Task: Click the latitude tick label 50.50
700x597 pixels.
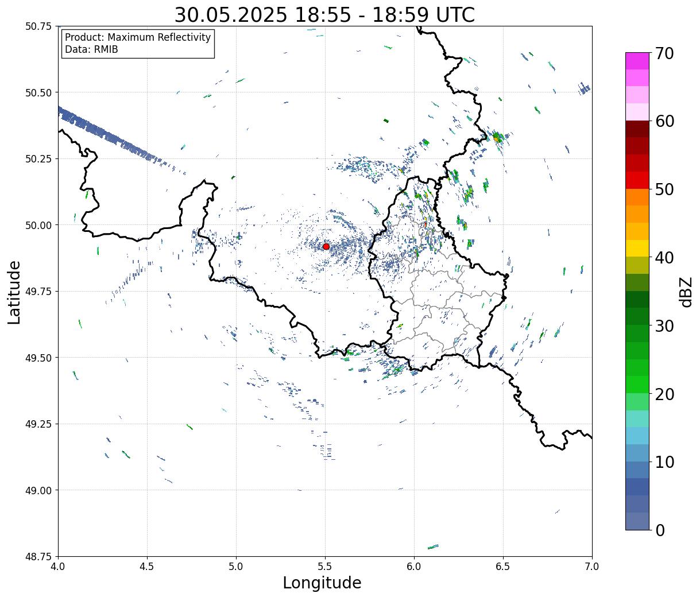Action: [x=38, y=92]
